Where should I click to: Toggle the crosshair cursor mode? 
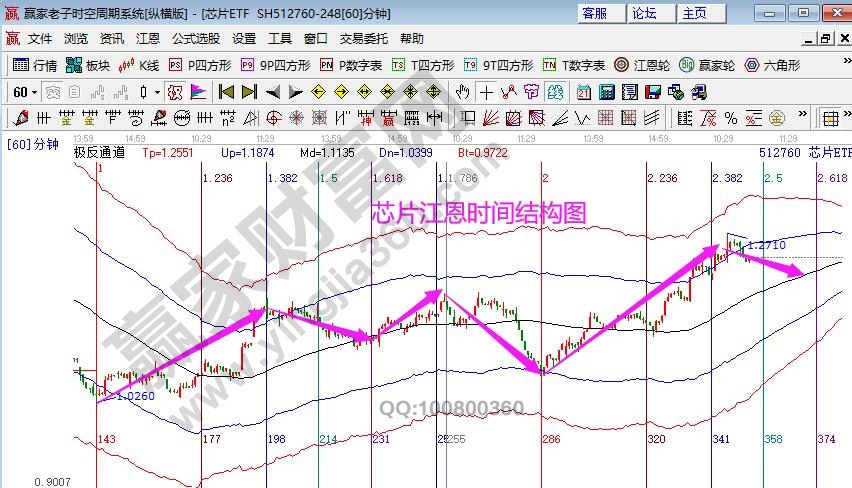tap(485, 92)
